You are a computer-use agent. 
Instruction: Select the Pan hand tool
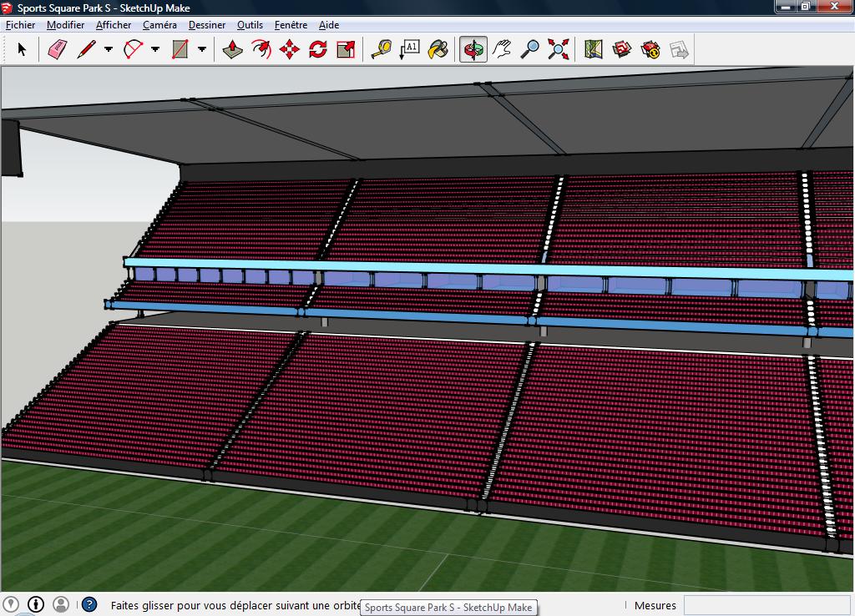[x=501, y=50]
